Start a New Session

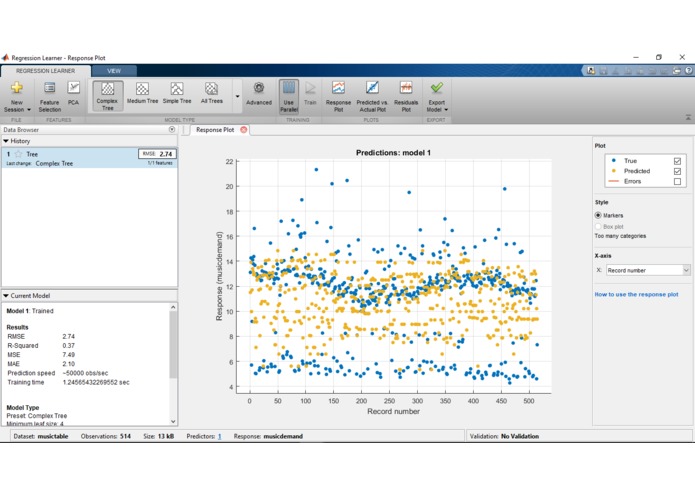[17, 97]
